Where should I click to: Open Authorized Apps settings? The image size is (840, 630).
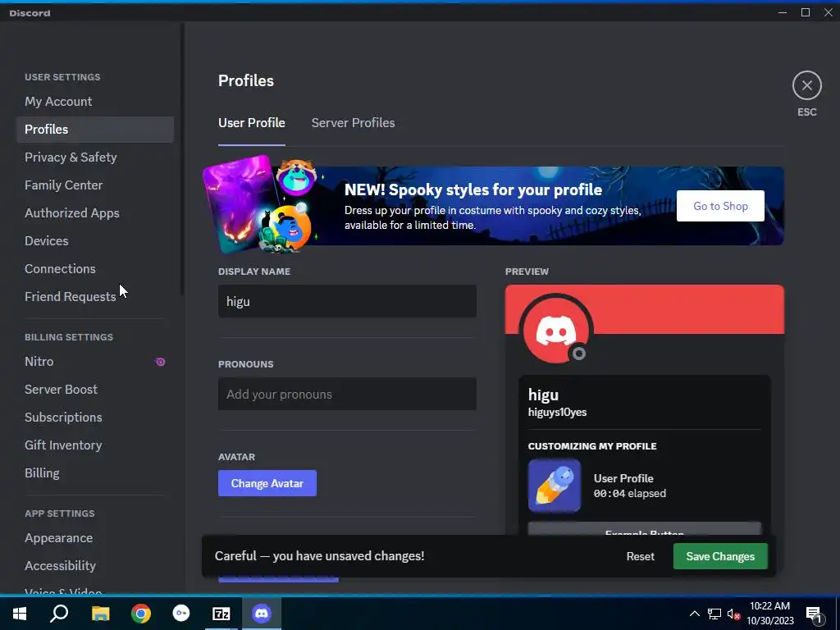point(95,212)
